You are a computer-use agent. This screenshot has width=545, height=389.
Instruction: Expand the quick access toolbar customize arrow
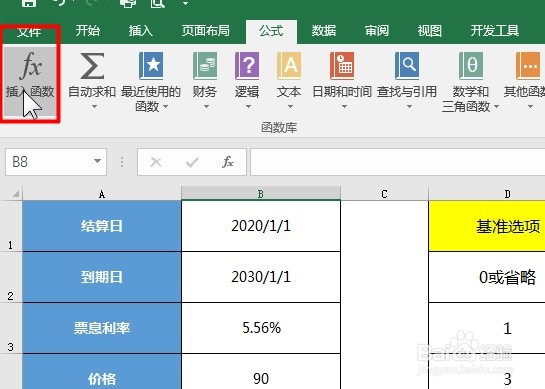point(186,3)
